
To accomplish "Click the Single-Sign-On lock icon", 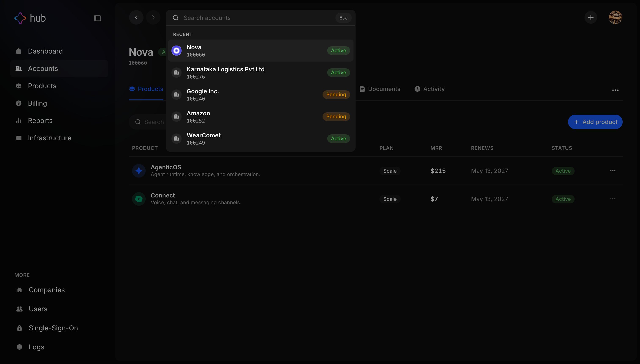I will [19, 328].
